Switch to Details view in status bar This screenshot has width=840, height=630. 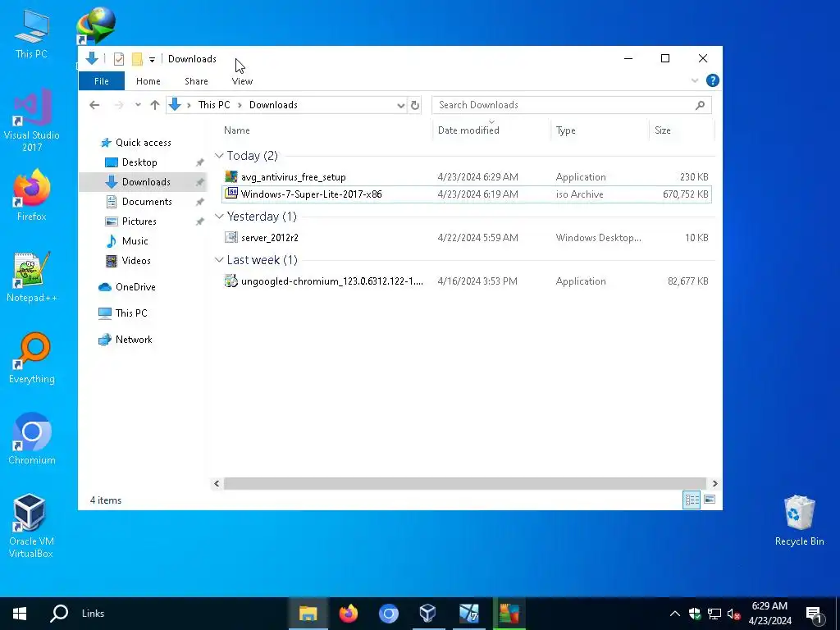692,500
